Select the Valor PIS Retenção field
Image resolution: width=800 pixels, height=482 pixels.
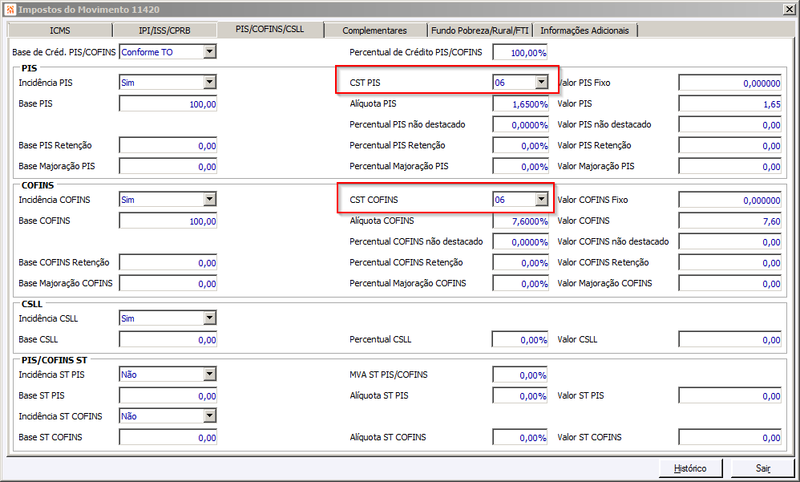(x=730, y=145)
